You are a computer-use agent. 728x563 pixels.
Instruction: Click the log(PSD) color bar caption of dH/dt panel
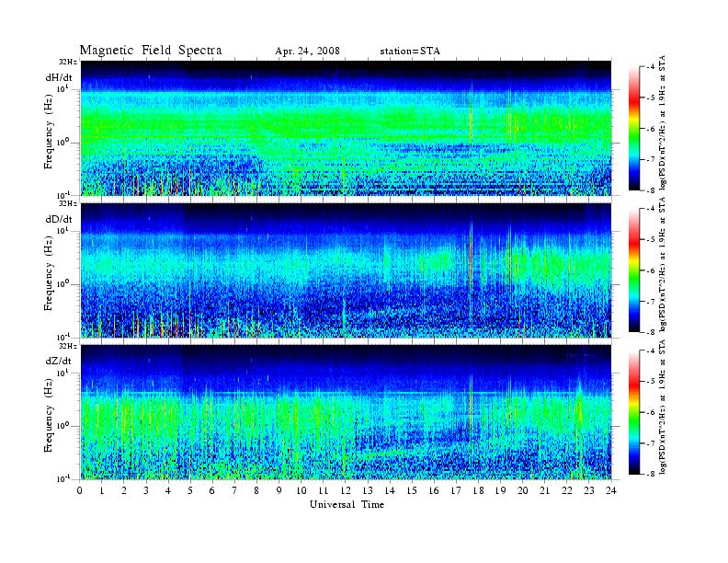coord(663,122)
